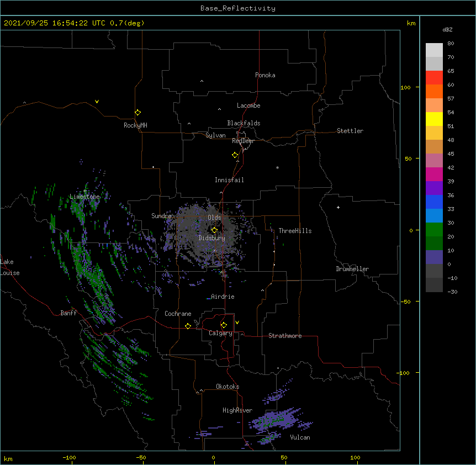Click the Sundre city label

click(161, 216)
